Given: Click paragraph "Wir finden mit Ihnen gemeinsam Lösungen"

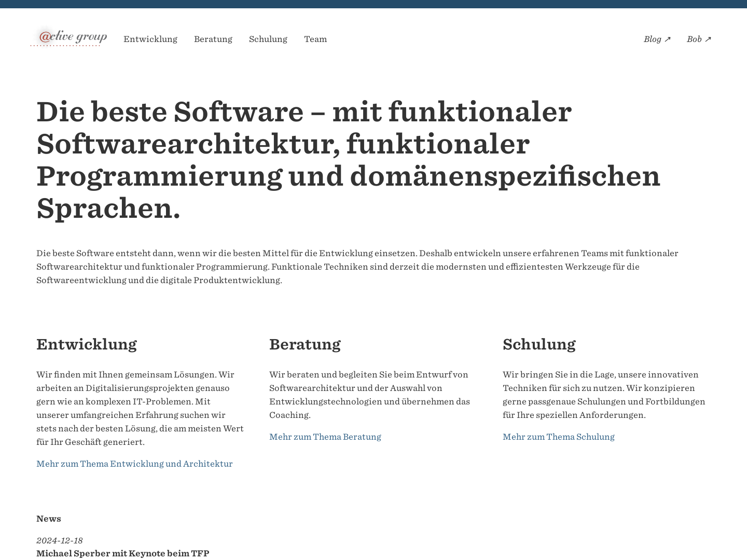Looking at the screenshot, I should (x=140, y=408).
